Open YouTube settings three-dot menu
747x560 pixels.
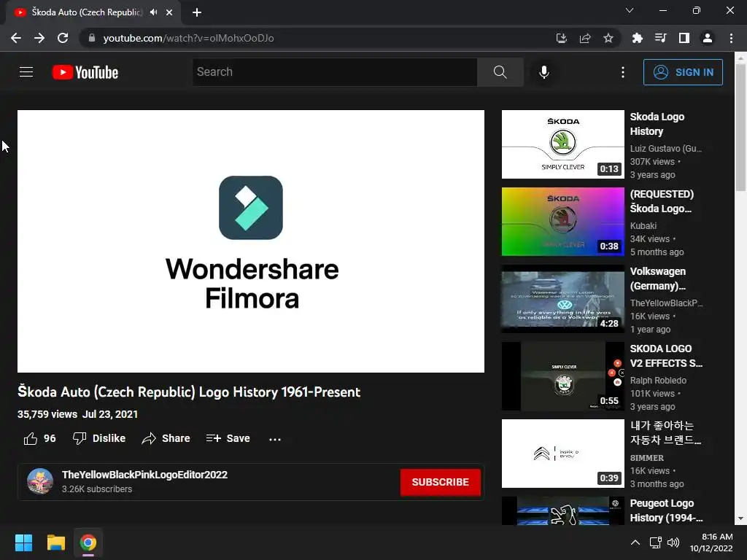623,72
